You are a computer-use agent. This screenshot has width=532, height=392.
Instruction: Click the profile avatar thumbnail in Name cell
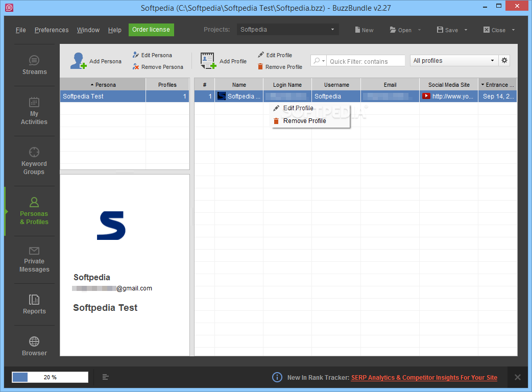222,96
